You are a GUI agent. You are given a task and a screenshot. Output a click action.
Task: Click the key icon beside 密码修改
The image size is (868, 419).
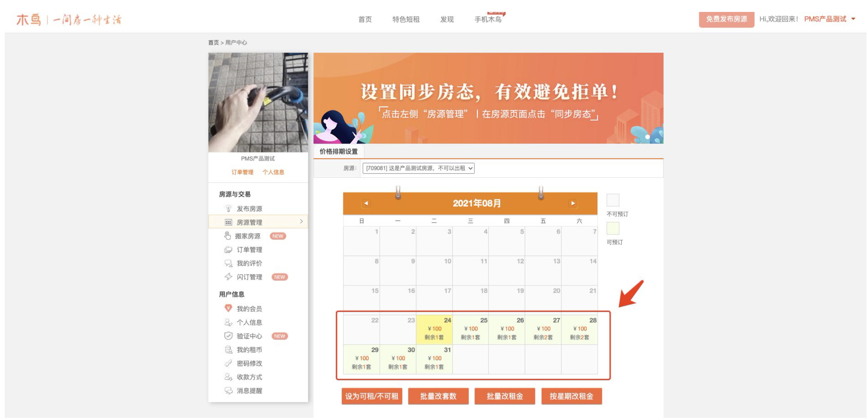[228, 363]
